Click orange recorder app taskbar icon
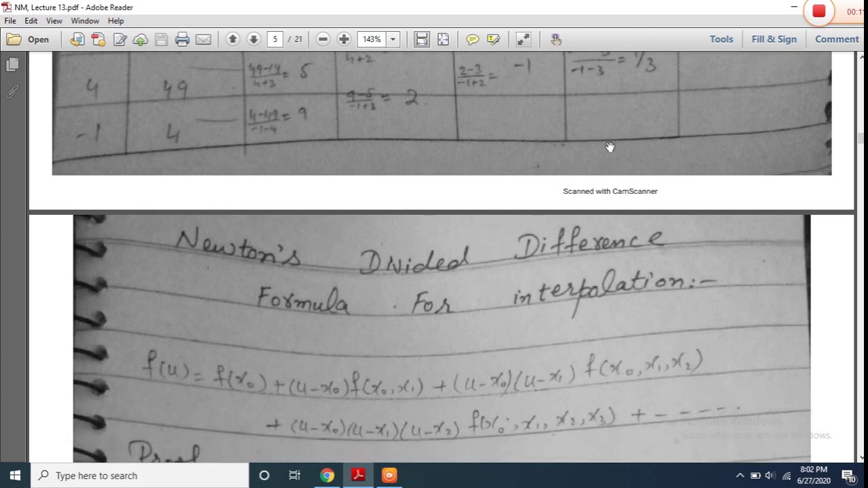This screenshot has width=868, height=488. (389, 476)
